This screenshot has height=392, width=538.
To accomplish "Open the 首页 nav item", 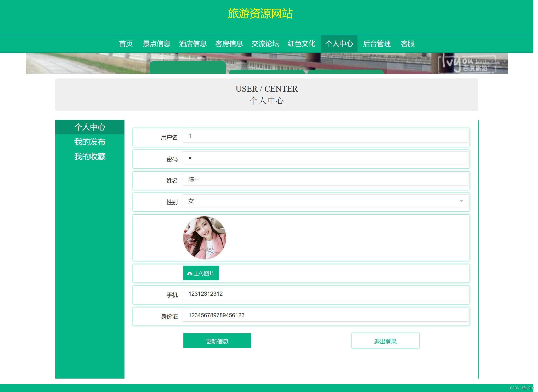I will point(126,44).
